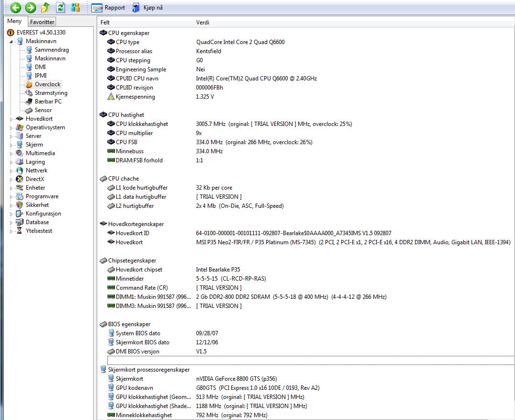Click the Kjøp nå buy button
Viewport: 515px width, 420px height.
click(147, 8)
